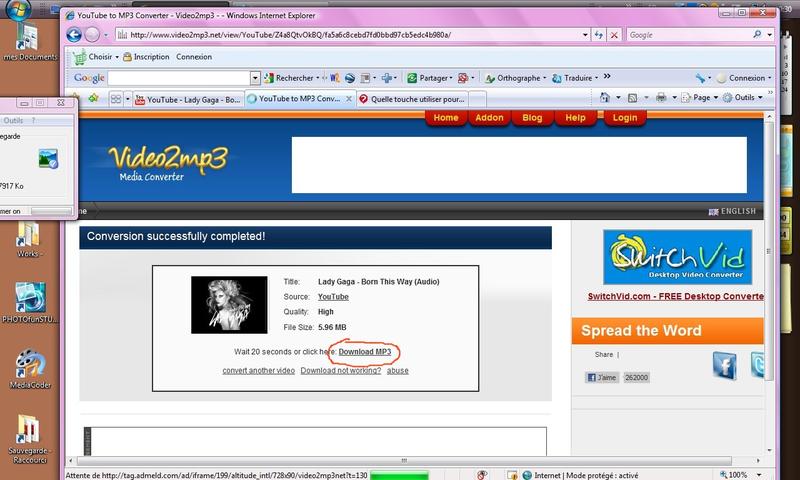
Task: Open the Facebook share icon
Action: tap(725, 367)
